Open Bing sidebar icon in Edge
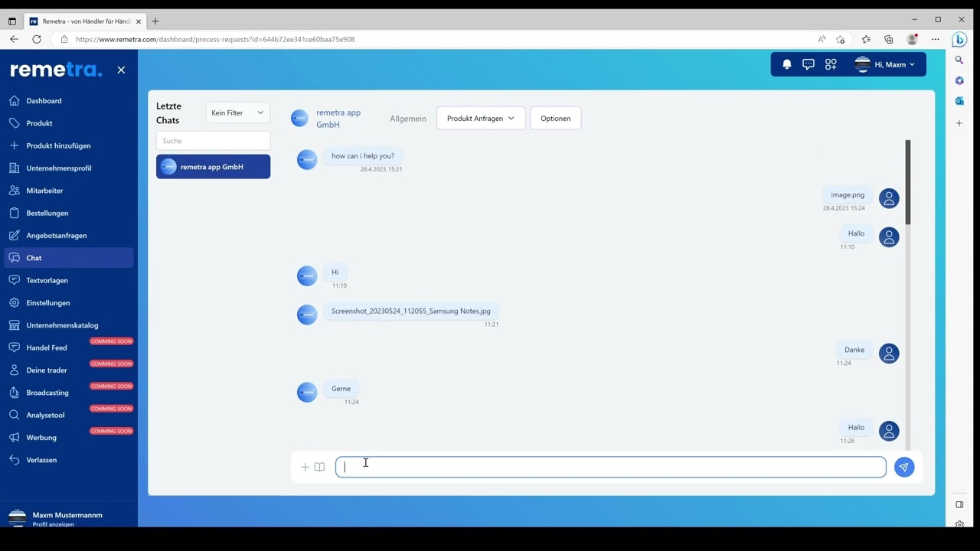Screen dimensions: 980x551 pyautogui.click(x=959, y=40)
